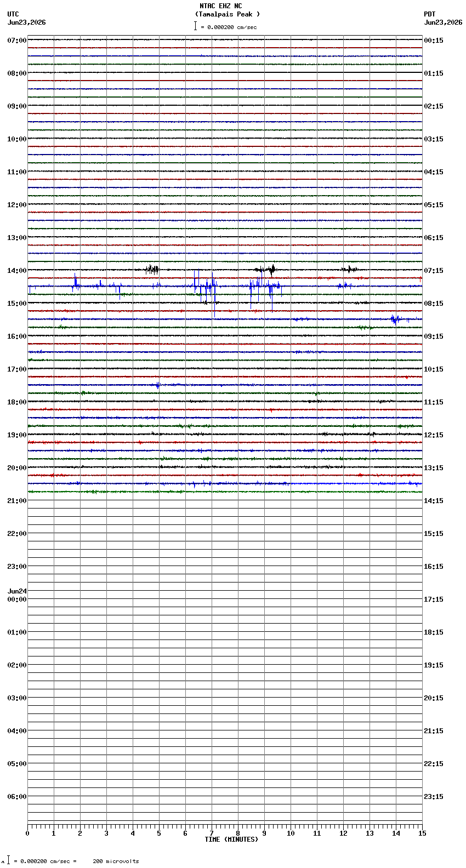Click the 17:00 UTC row label
Image resolution: width=466 pixels, height=868 pixels.
(x=17, y=369)
